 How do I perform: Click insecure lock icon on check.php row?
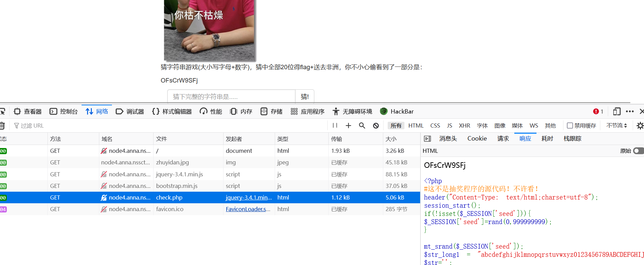coord(104,197)
